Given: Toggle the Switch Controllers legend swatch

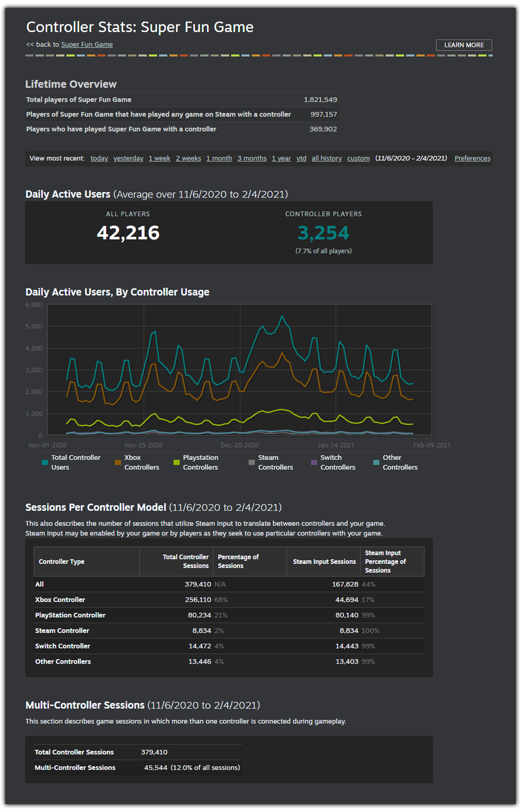Looking at the screenshot, I should tap(314, 462).
